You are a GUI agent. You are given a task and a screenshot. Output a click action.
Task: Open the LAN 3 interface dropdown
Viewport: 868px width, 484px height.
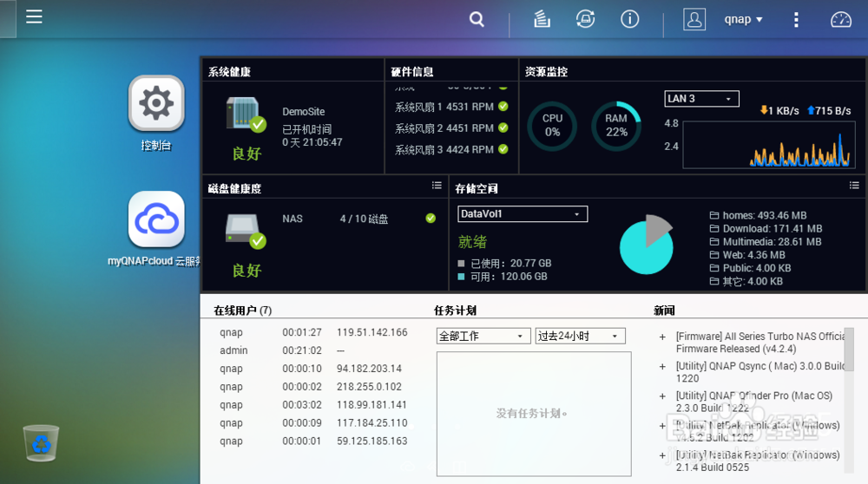(x=701, y=99)
